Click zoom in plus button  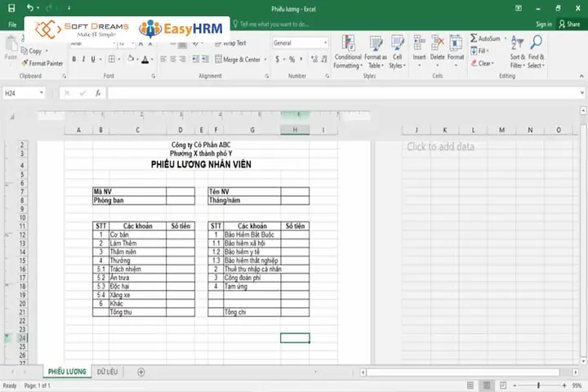pos(564,385)
